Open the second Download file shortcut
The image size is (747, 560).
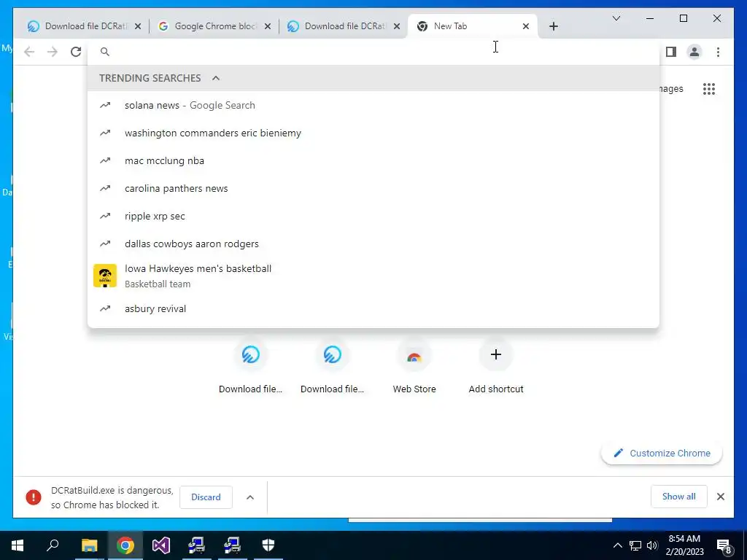333,367
